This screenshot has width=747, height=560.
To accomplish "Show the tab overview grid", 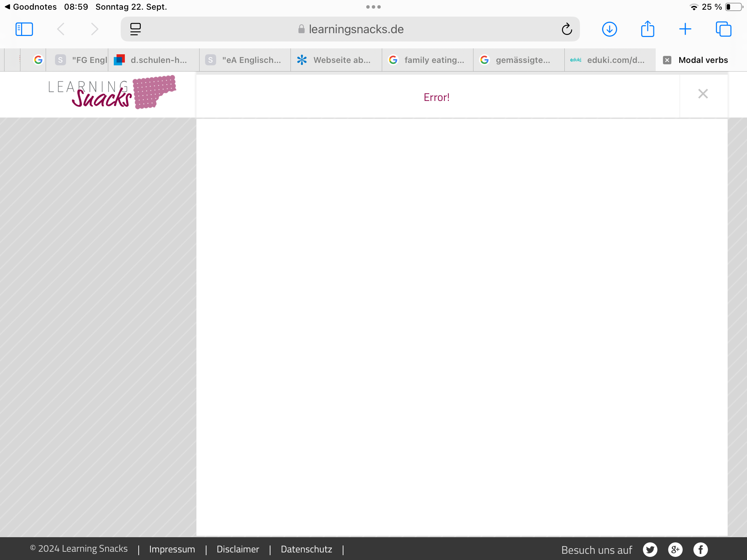I will (723, 29).
